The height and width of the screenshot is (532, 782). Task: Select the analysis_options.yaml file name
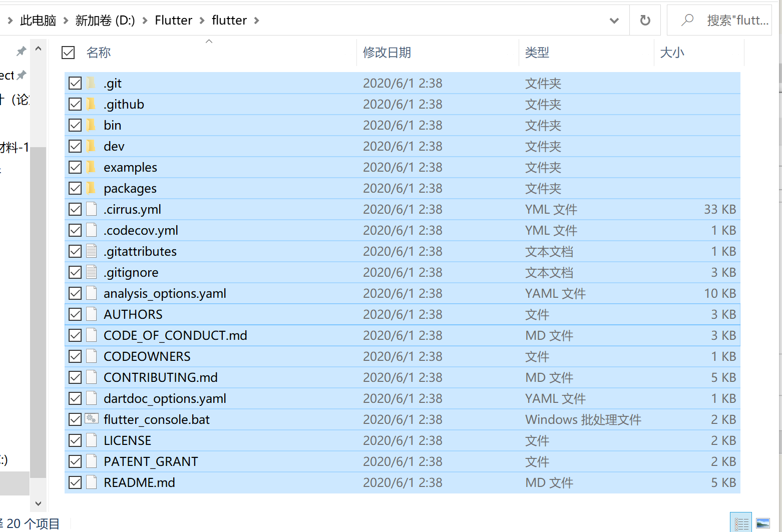point(165,293)
